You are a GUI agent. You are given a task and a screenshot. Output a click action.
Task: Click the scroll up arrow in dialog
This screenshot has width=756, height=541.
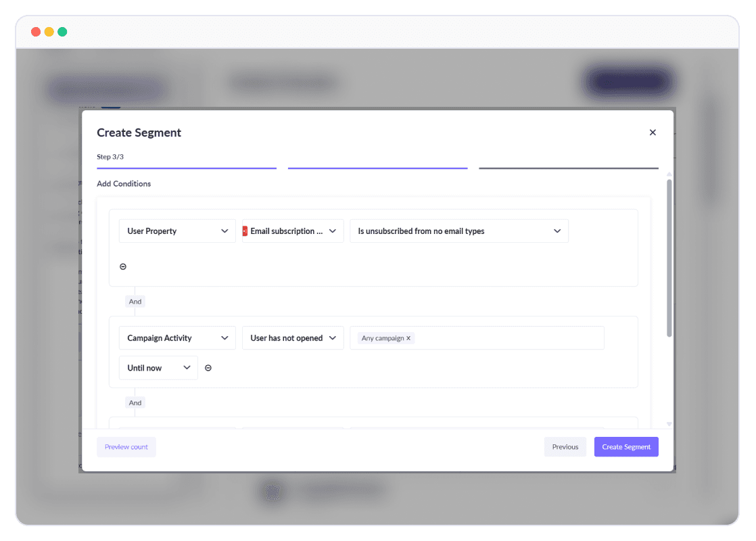coord(669,174)
